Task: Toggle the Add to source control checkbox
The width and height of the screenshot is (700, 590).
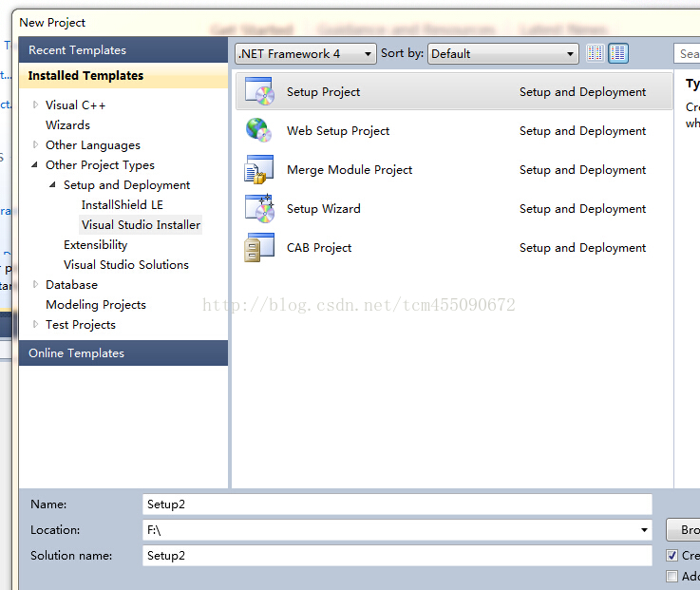Action: pos(672,576)
